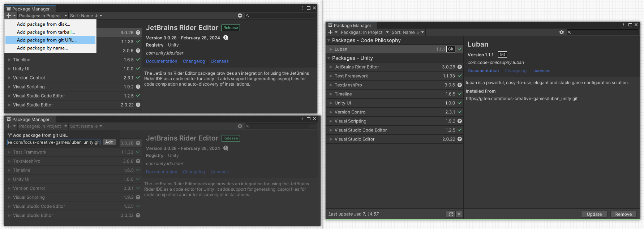This screenshot has width=644, height=229.
Task: Collapse 'Packages - Unity' group in right window
Action: pos(329,58)
